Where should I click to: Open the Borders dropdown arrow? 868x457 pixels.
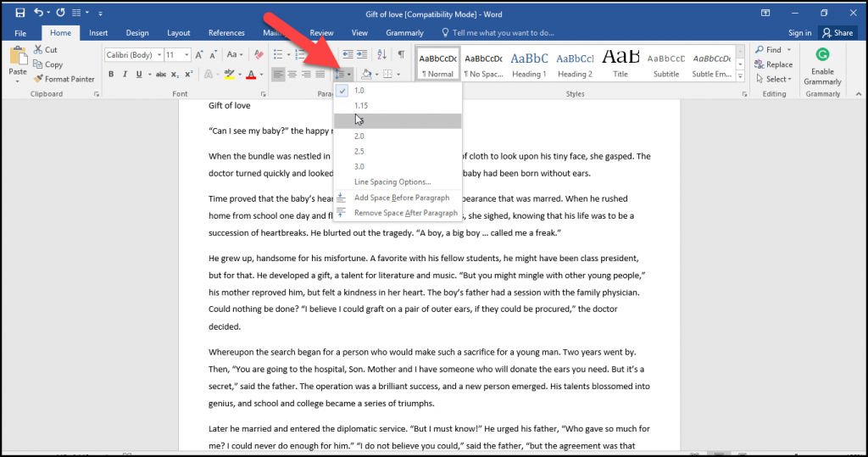tap(398, 75)
